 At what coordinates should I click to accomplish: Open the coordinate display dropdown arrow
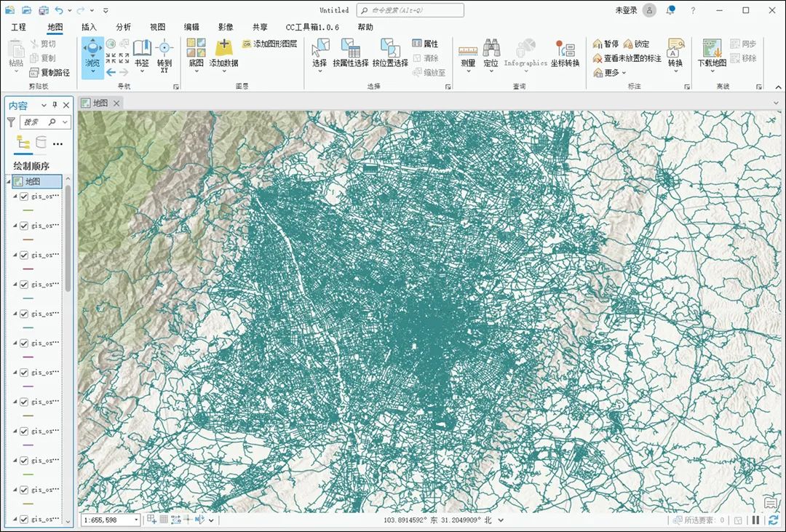501,520
